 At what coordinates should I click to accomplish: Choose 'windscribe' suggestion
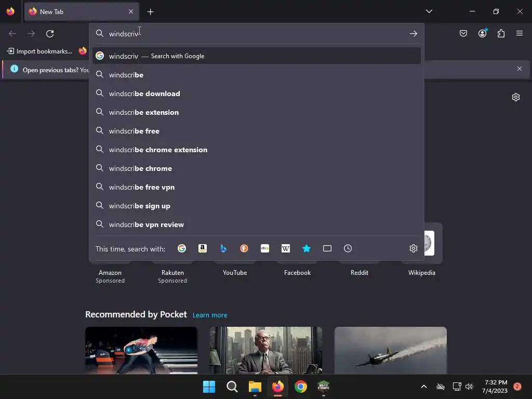click(x=257, y=75)
